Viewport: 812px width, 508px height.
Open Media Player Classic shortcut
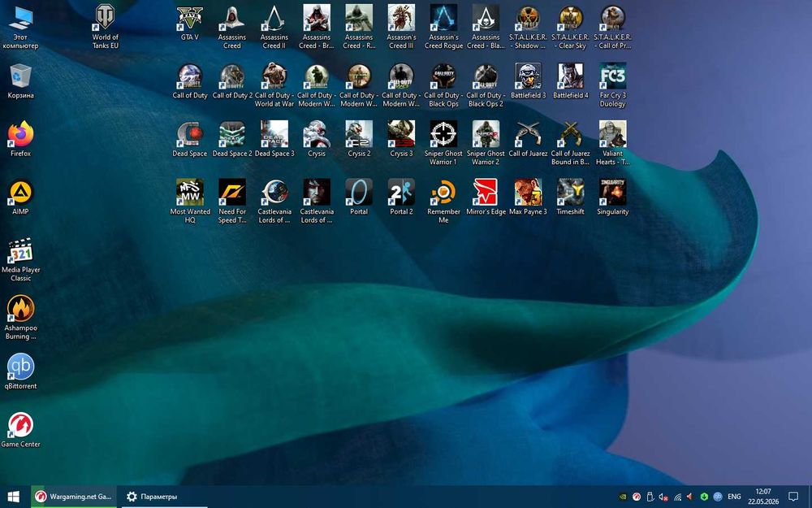21,259
